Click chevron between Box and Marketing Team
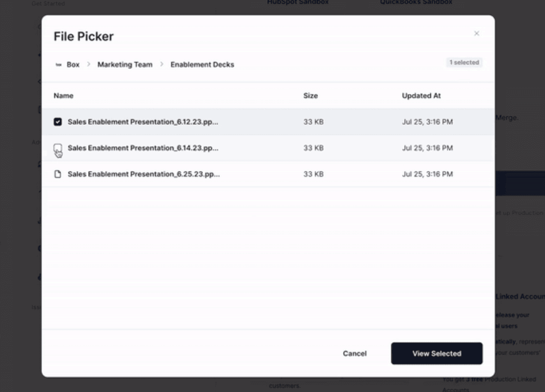The height and width of the screenshot is (392, 545). point(89,64)
